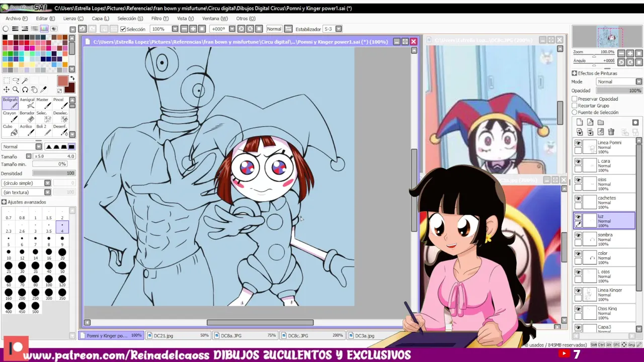Open the Editar menu
Screen dimensions: 644x362
coord(45,19)
